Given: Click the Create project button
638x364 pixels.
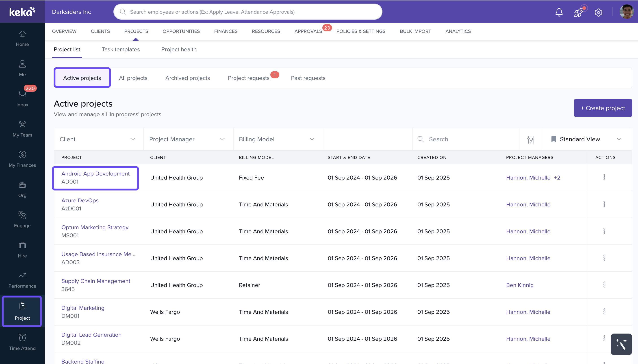Looking at the screenshot, I should click(x=602, y=108).
